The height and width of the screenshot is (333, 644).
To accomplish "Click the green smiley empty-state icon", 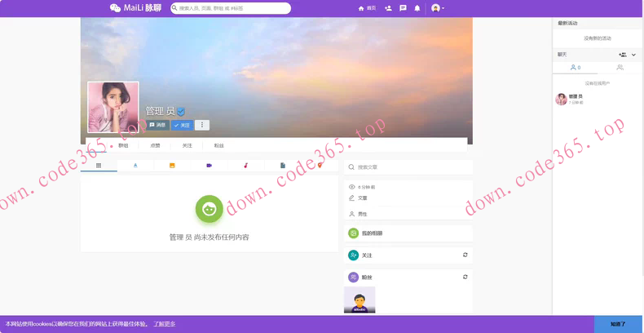I will (x=210, y=209).
